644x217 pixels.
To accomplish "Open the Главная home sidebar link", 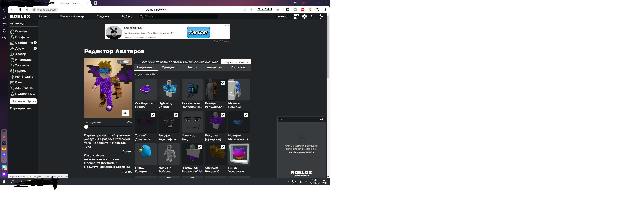I will (x=19, y=32).
